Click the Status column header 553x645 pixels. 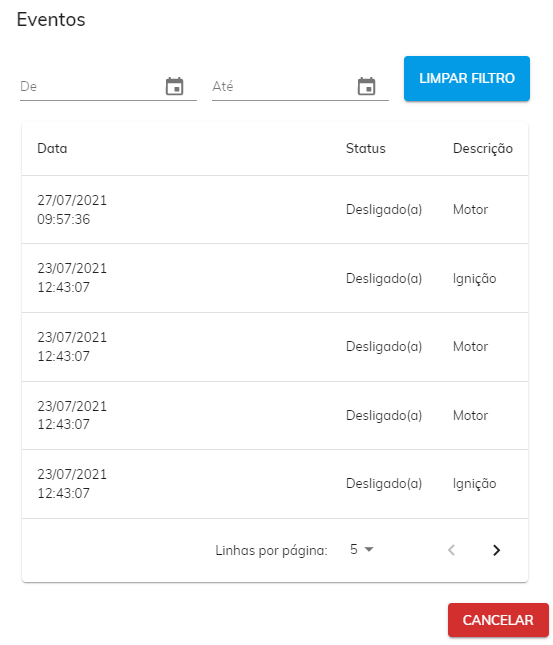(365, 148)
